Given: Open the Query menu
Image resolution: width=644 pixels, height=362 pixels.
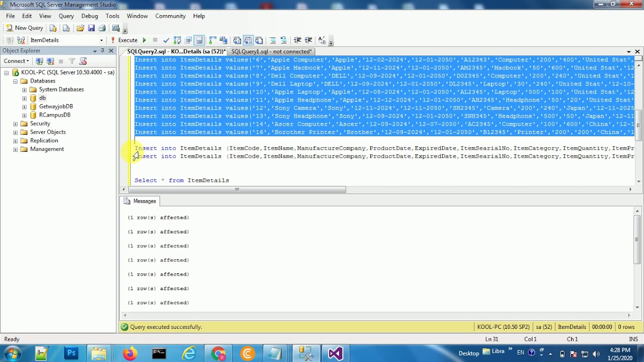Looking at the screenshot, I should click(x=66, y=16).
